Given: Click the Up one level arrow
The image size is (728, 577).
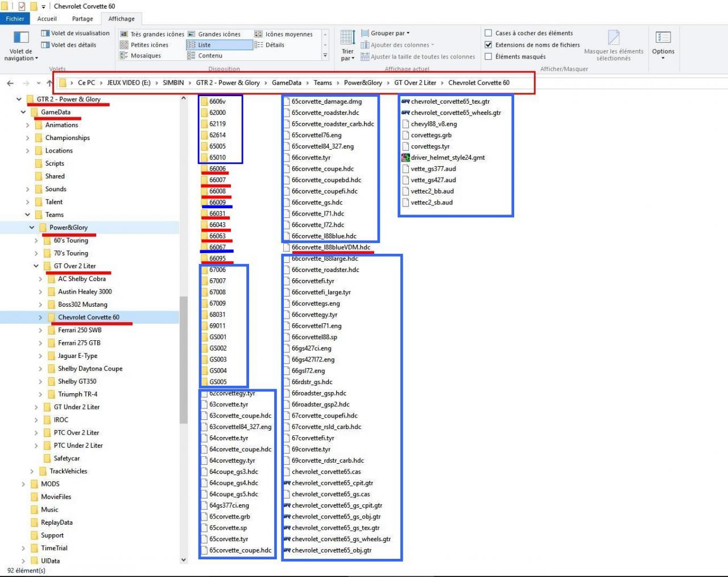Looking at the screenshot, I should click(x=50, y=83).
